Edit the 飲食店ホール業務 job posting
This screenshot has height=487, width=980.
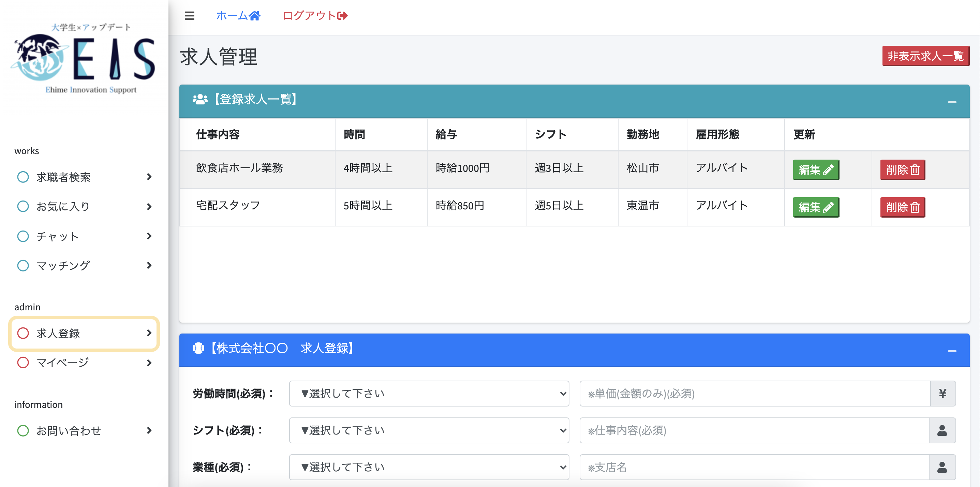(816, 170)
